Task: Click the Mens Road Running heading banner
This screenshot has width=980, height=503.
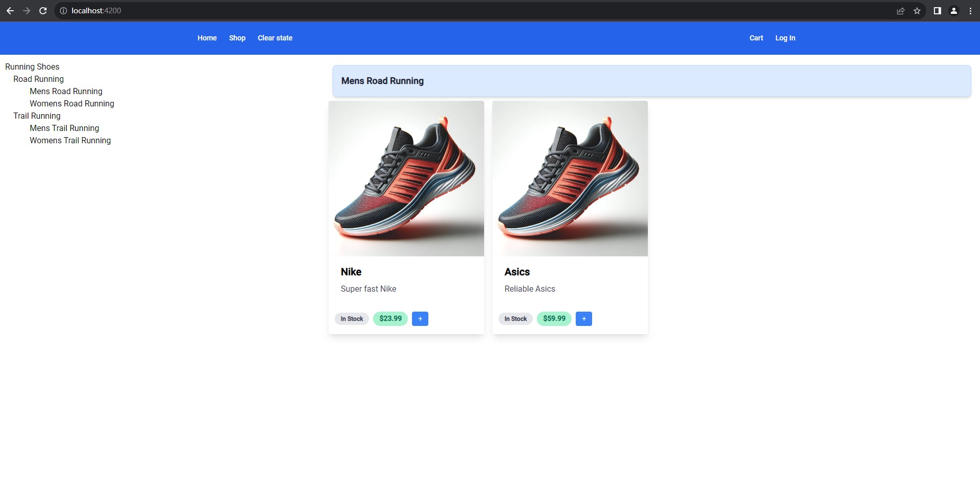Action: [x=651, y=81]
